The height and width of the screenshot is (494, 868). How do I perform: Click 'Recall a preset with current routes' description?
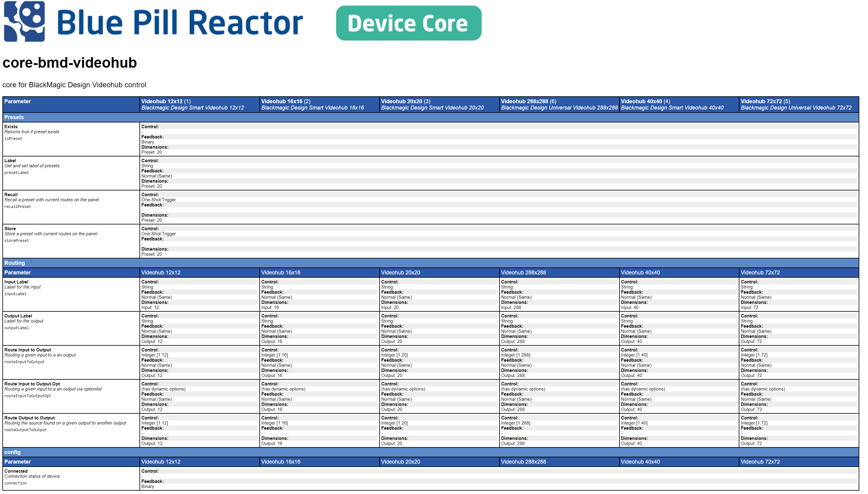tap(51, 200)
